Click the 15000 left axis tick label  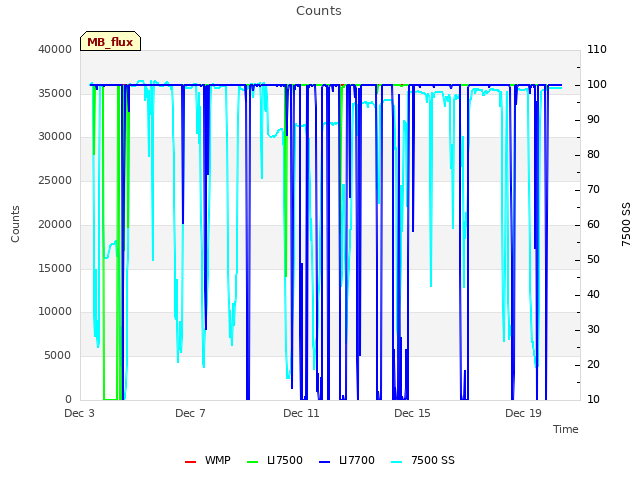[55, 268]
